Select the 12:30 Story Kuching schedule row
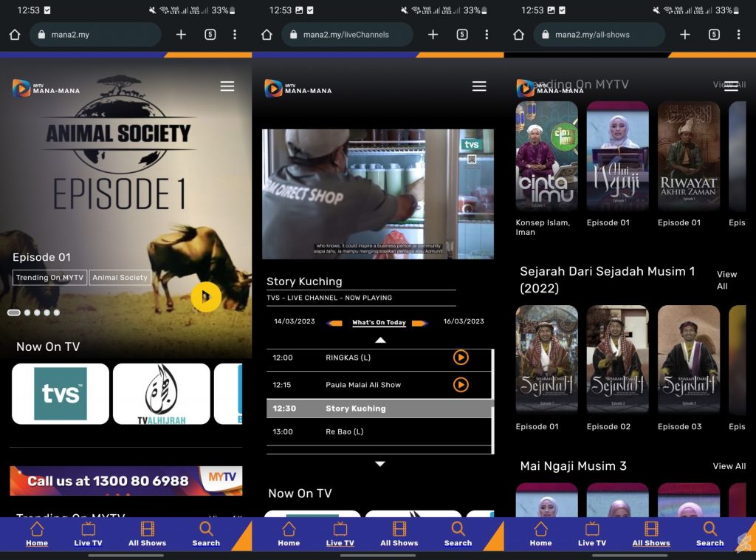This screenshot has width=756, height=560. point(378,409)
